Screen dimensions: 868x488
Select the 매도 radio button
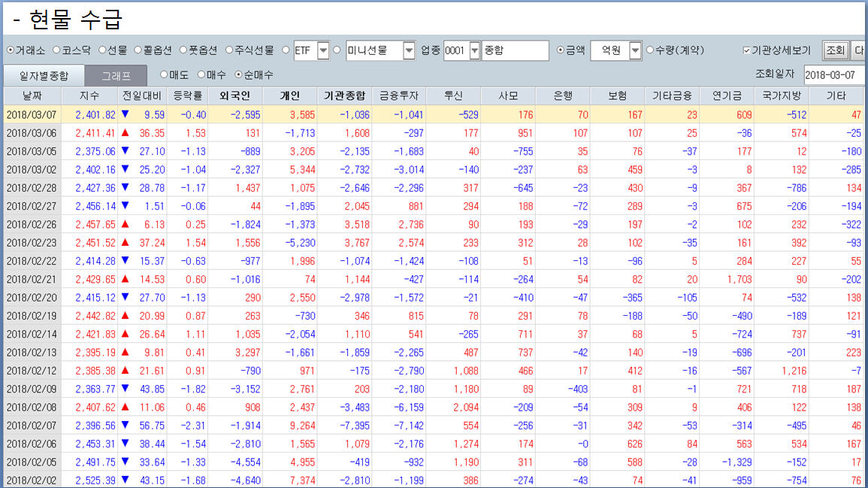[x=164, y=74]
